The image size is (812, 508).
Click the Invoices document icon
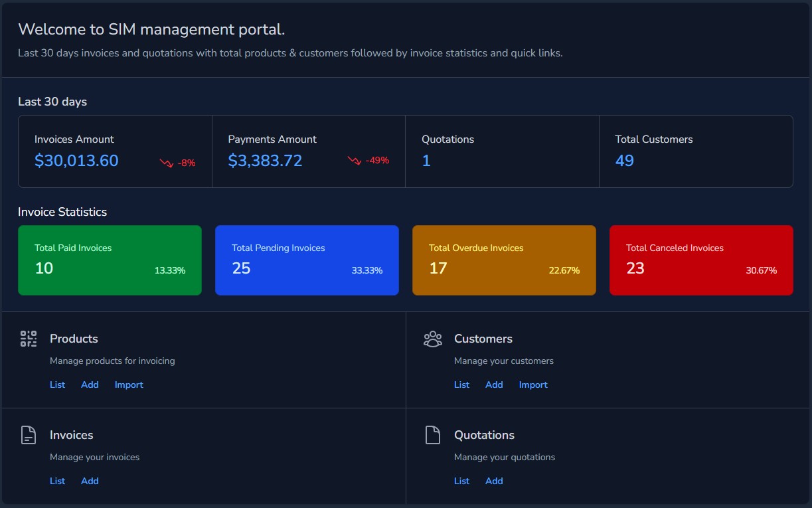coord(29,435)
